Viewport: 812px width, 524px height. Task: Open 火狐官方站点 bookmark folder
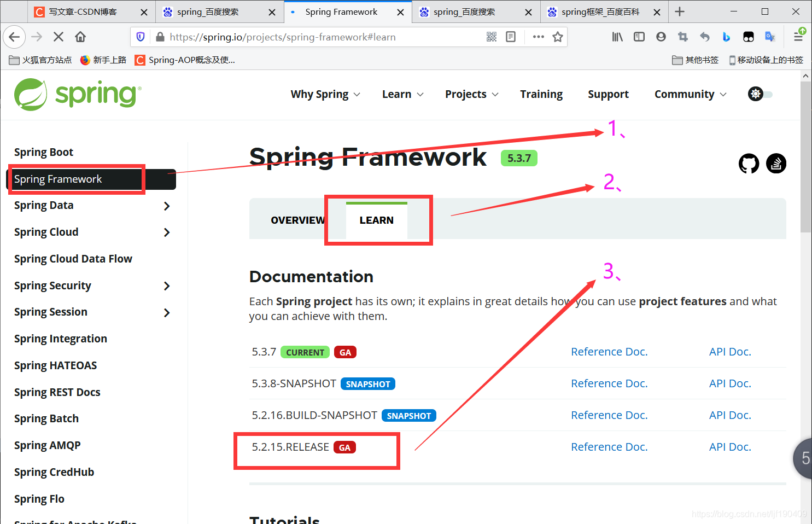(x=40, y=60)
